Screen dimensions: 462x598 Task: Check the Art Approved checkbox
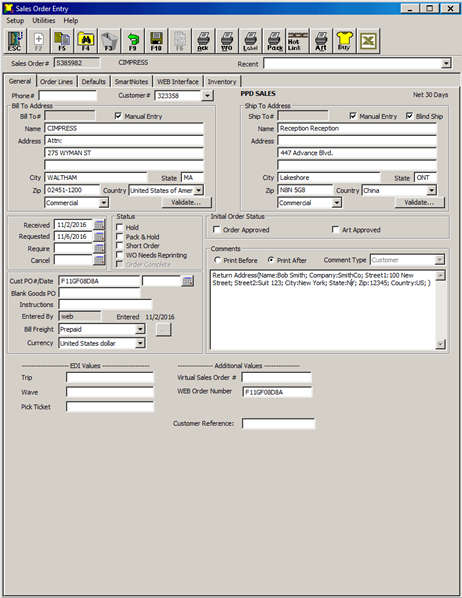tap(335, 230)
